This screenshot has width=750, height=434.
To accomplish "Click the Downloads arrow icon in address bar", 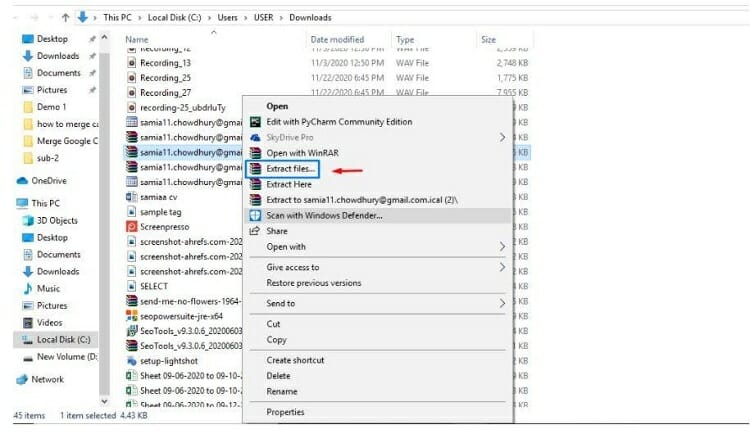I will click(83, 17).
